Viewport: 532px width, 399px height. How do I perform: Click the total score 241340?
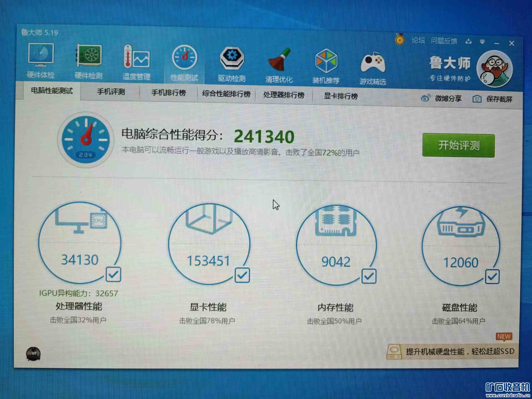264,137
